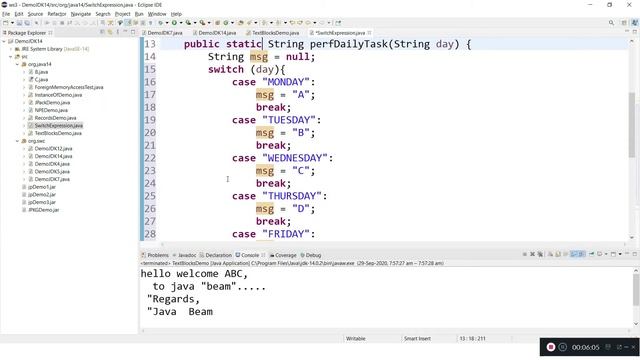Viewport: 640px width, 360px height.
Task: Toggle Link with Editor in Package Explorer
Action: [110, 32]
